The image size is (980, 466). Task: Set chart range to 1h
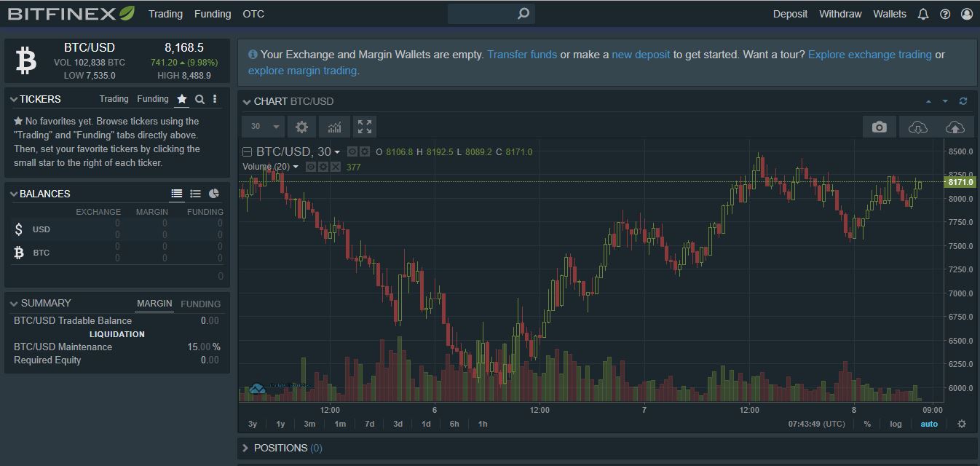pos(483,424)
